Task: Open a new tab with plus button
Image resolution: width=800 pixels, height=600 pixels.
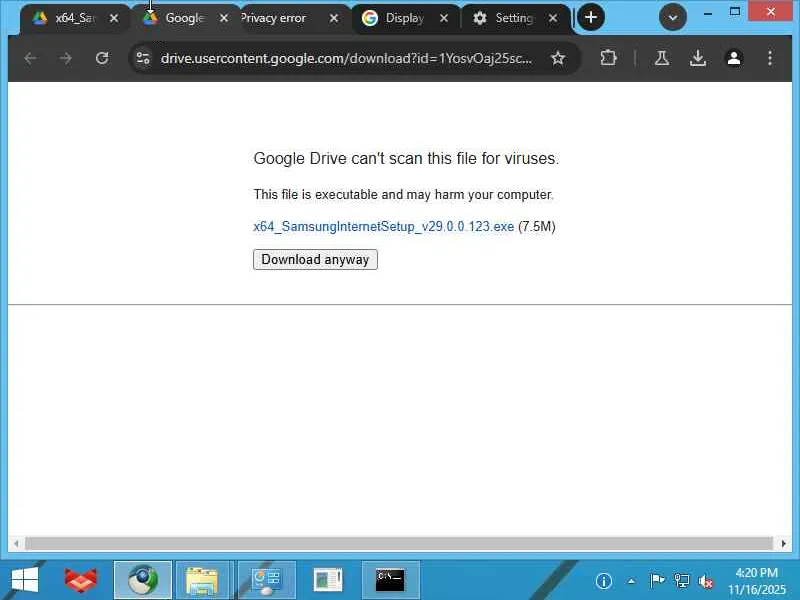Action: 591,18
